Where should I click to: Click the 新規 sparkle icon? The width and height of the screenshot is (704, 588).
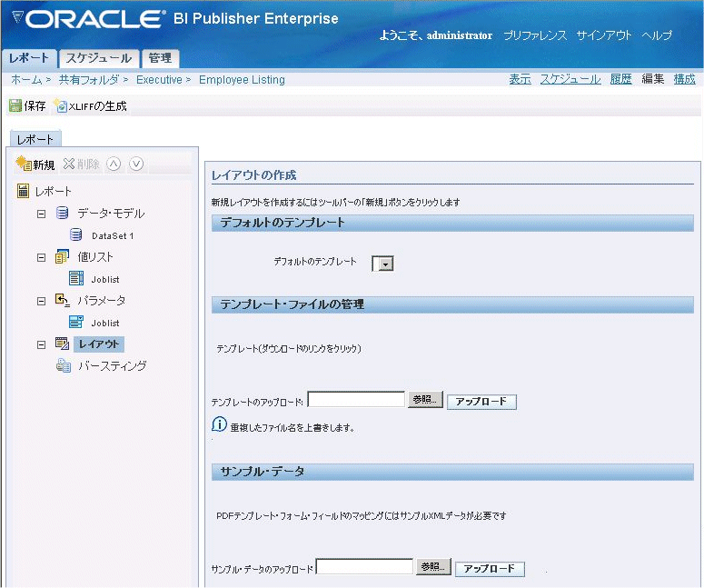click(x=24, y=164)
